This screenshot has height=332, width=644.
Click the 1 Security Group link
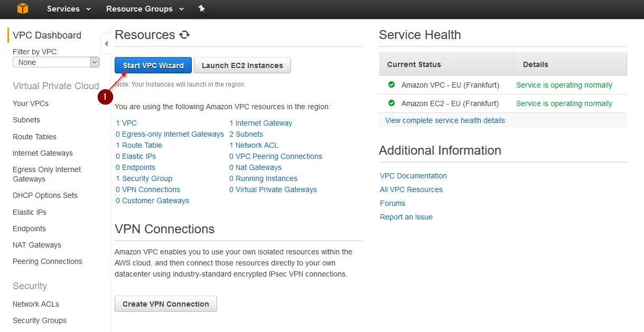click(144, 178)
